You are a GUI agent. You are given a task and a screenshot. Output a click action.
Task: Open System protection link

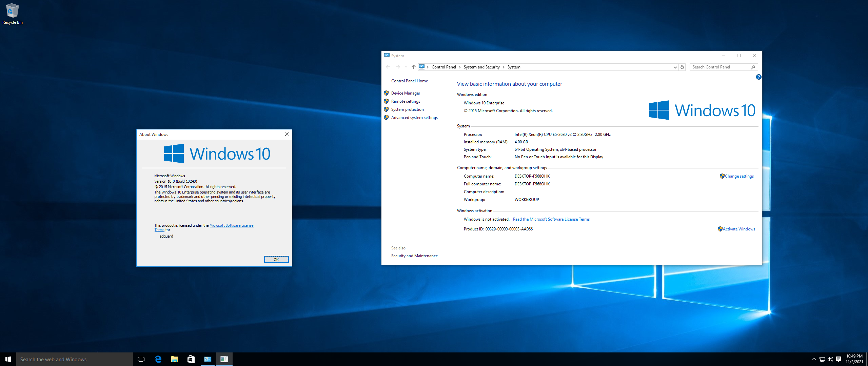[x=407, y=109]
